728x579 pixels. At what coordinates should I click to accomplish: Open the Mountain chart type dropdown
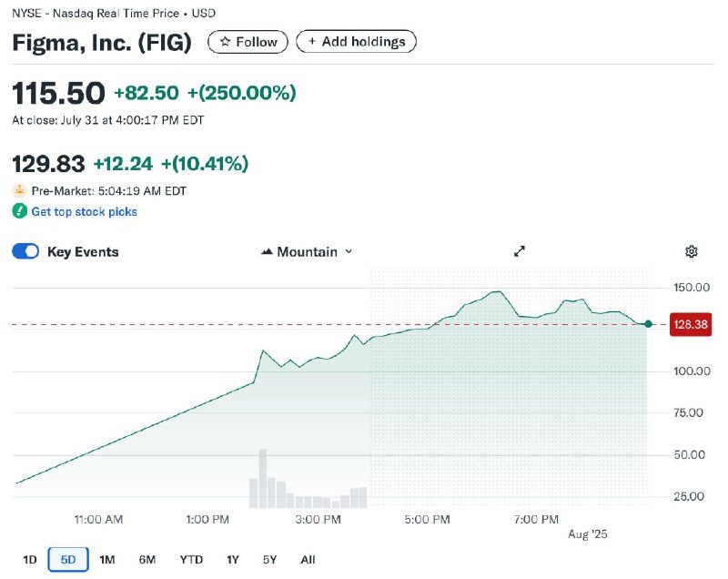pos(307,251)
